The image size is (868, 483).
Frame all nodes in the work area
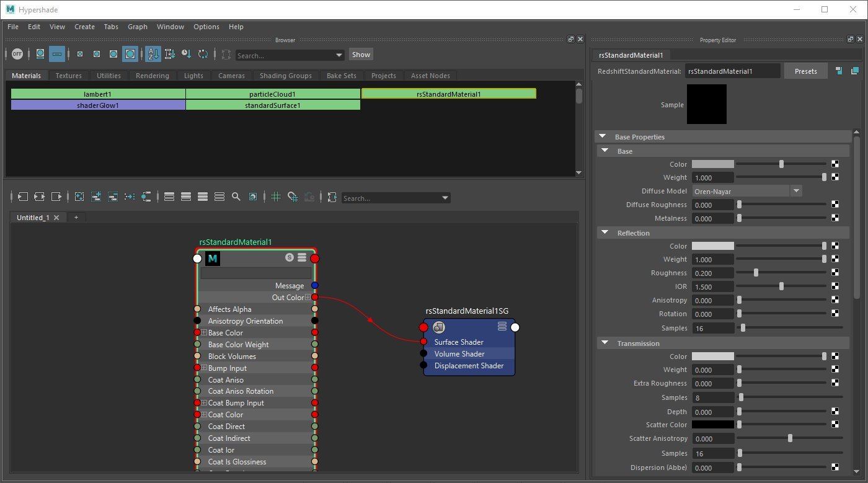pos(79,197)
